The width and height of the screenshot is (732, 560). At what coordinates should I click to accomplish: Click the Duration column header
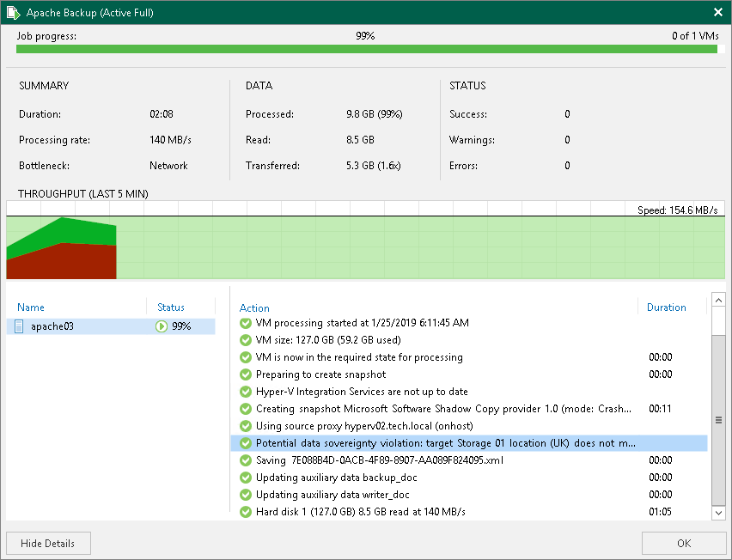666,307
